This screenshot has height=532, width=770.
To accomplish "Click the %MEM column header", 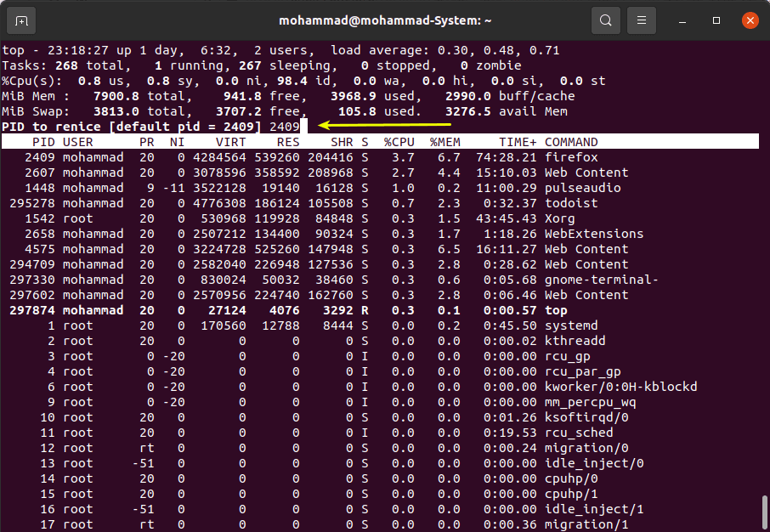I will pos(444,142).
